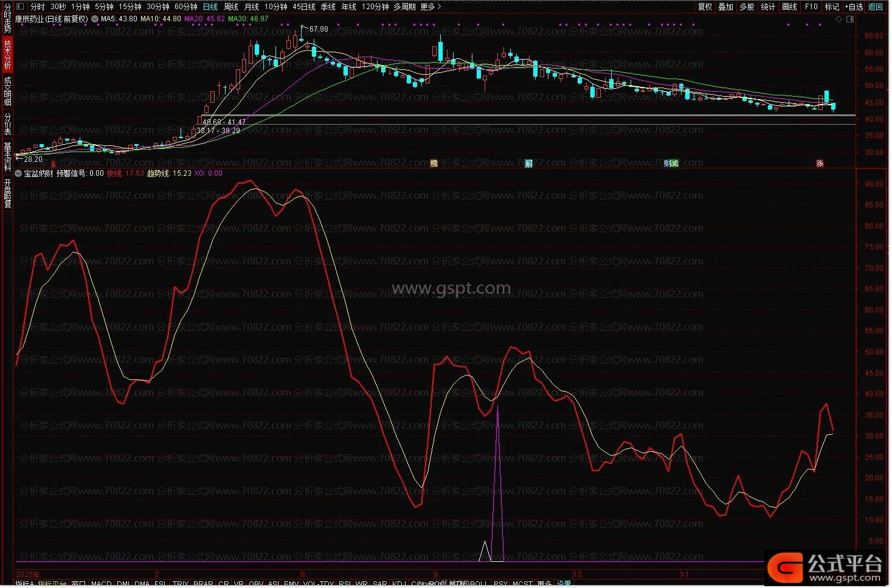Viewport: 892px width, 588px height.
Task: Switch to the 周线 weekly period
Action: [x=231, y=7]
